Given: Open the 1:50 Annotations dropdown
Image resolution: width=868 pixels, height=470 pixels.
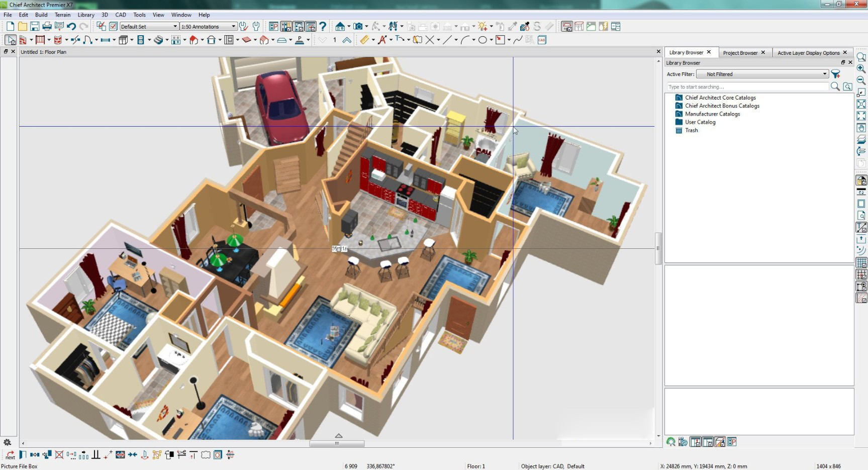Looking at the screenshot, I should point(208,27).
